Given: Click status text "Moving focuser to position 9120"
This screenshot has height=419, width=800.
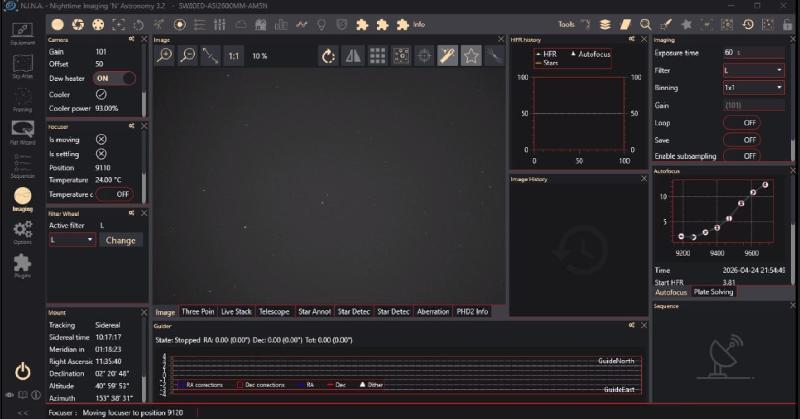Looking at the screenshot, I should pos(133,412).
